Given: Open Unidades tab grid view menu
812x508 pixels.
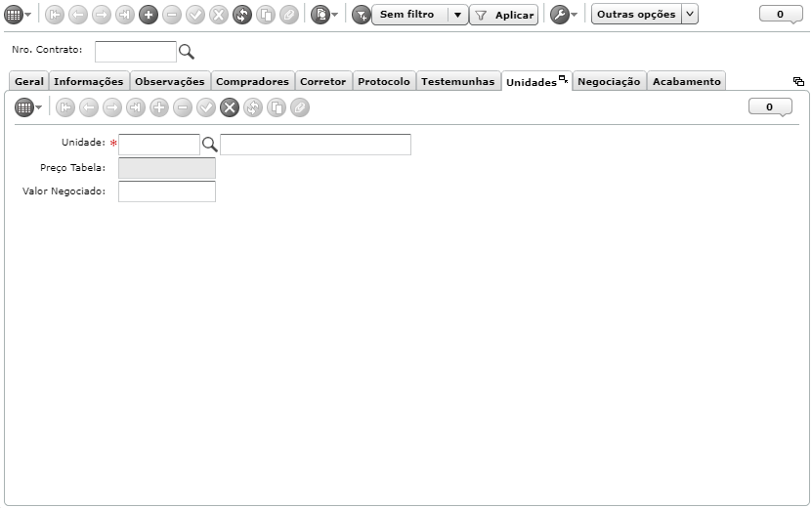Looking at the screenshot, I should [28, 107].
